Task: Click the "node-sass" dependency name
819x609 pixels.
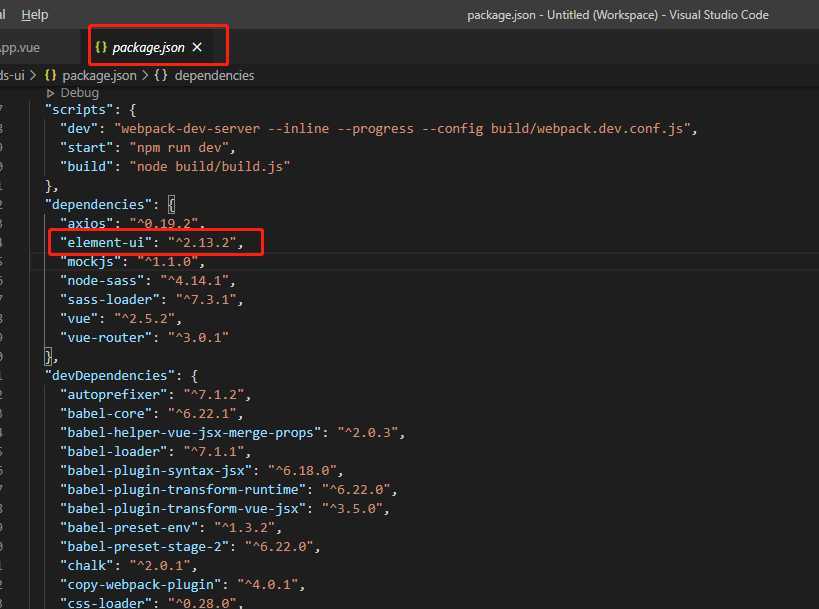Action: click(102, 280)
